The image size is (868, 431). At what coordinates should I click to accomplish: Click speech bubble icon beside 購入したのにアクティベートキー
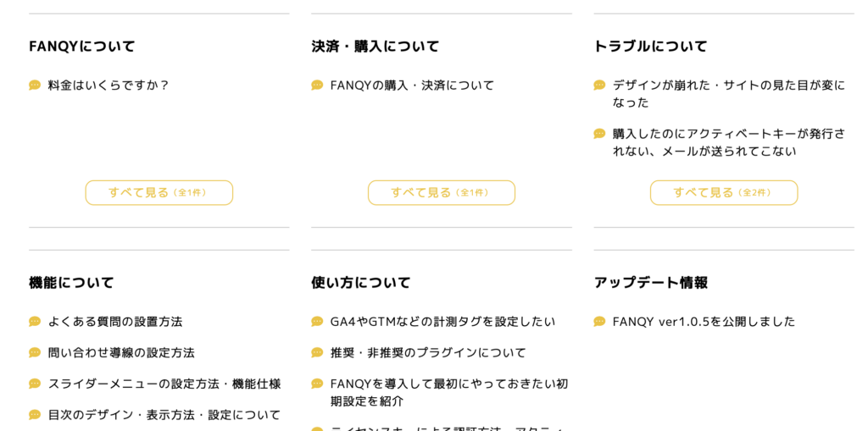point(599,134)
